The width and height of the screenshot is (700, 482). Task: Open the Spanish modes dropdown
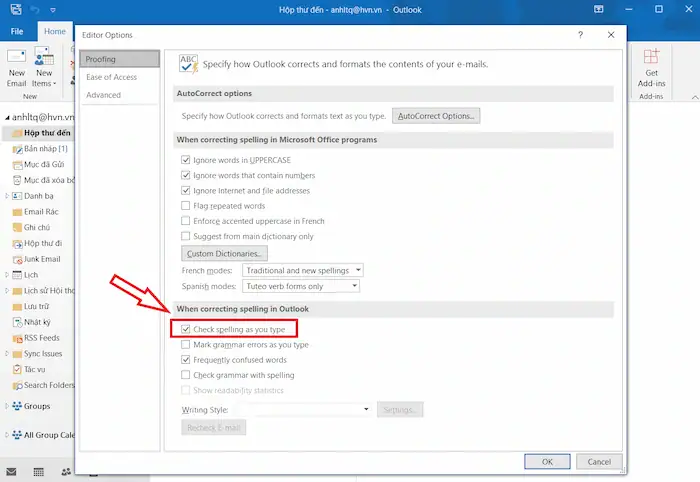point(301,286)
